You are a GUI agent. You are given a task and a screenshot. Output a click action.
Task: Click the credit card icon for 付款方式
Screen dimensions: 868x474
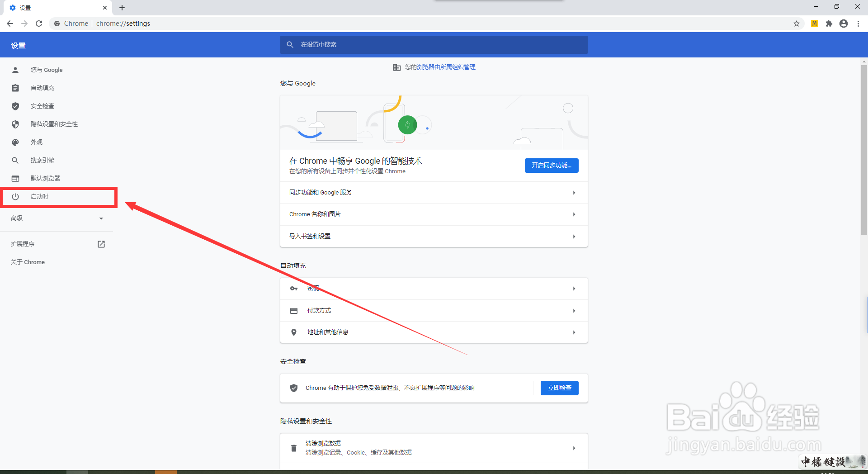point(294,311)
